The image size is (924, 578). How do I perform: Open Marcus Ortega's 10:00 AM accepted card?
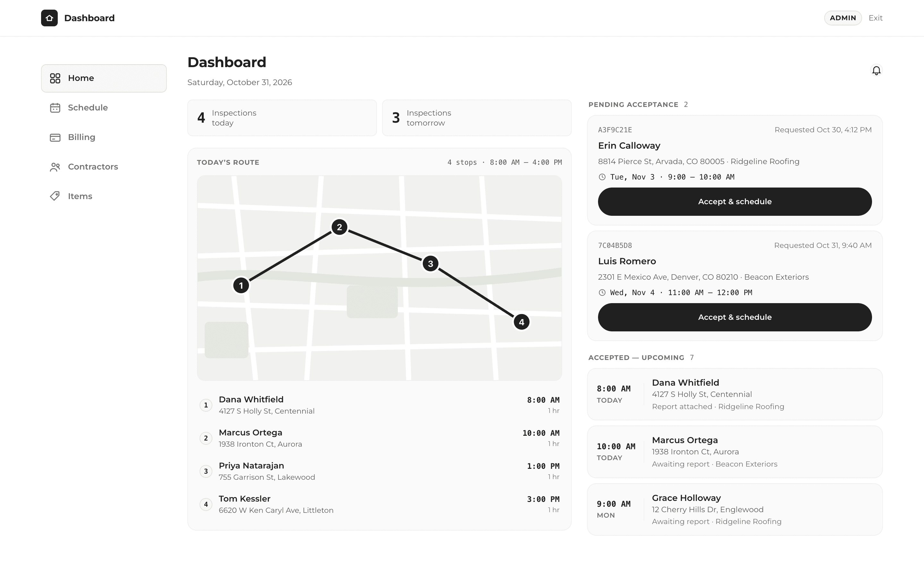tap(735, 452)
